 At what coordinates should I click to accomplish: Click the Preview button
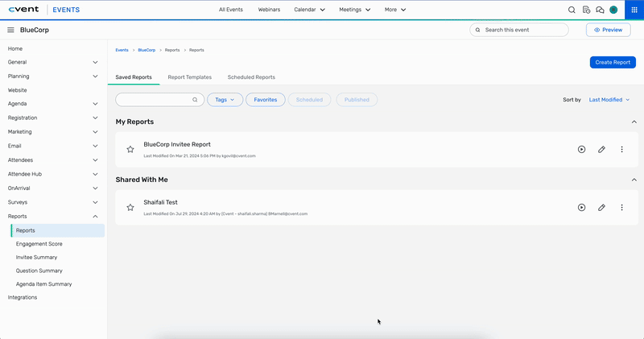[x=609, y=30]
